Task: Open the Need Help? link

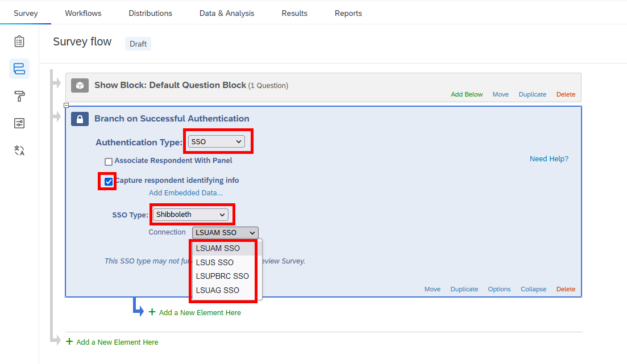Action: (x=549, y=158)
